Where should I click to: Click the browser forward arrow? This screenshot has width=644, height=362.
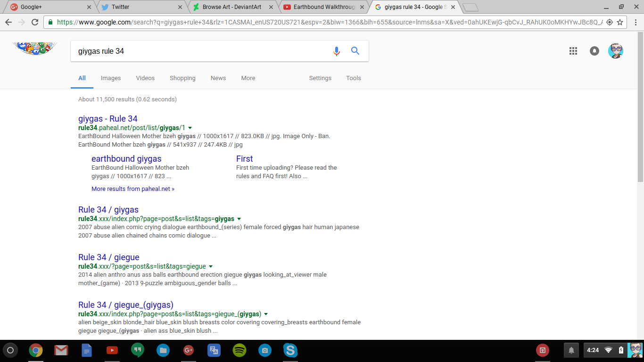click(x=21, y=22)
